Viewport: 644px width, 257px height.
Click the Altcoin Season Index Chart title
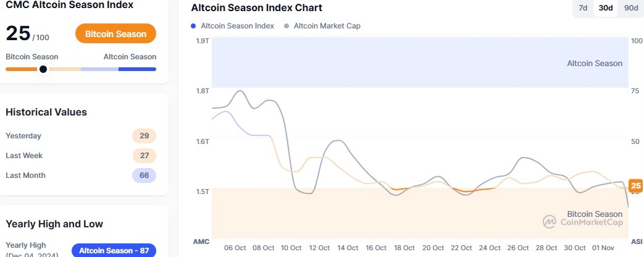click(256, 8)
